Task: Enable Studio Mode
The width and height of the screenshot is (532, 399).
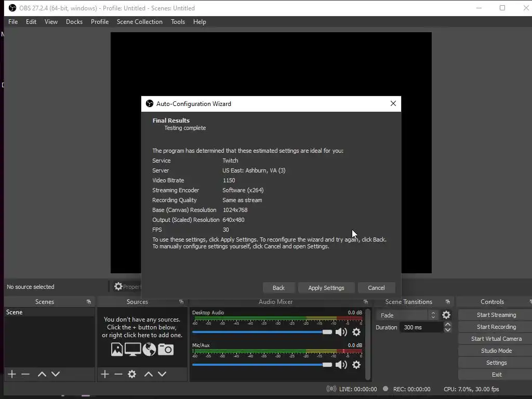Action: coord(496,351)
